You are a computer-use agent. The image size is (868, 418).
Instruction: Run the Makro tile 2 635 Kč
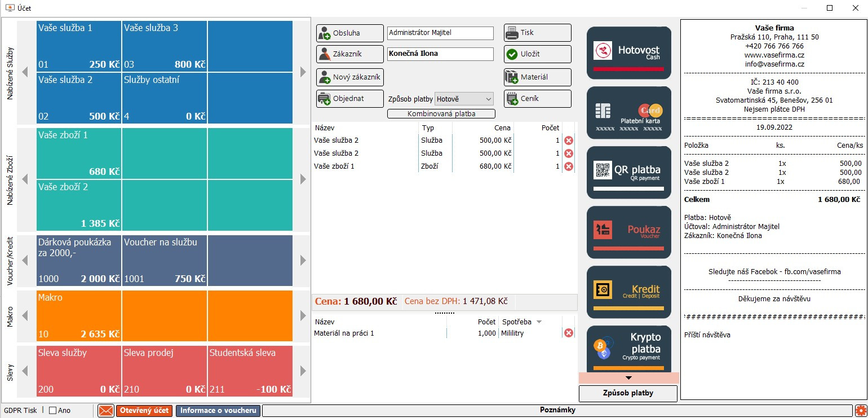(79, 316)
